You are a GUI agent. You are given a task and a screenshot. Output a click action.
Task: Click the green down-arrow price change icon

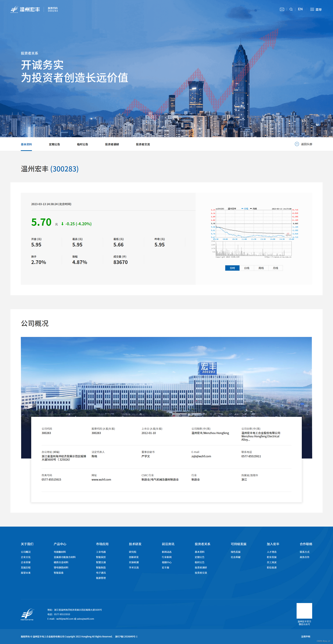(62, 224)
